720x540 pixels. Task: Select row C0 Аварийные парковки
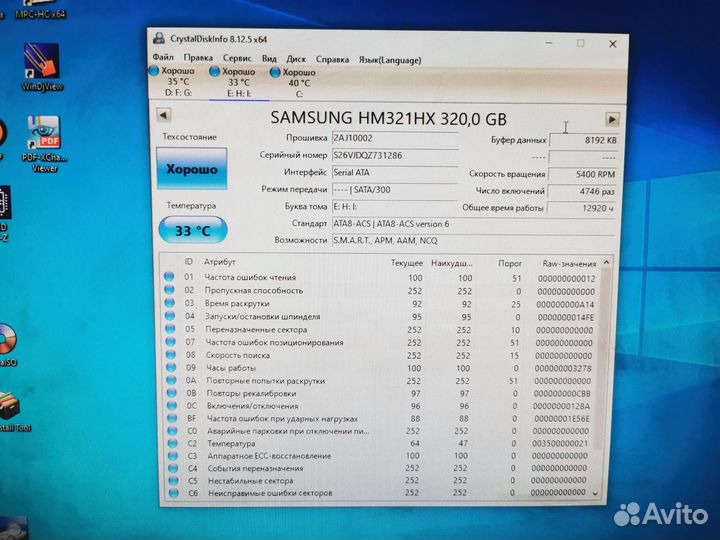pyautogui.click(x=380, y=431)
